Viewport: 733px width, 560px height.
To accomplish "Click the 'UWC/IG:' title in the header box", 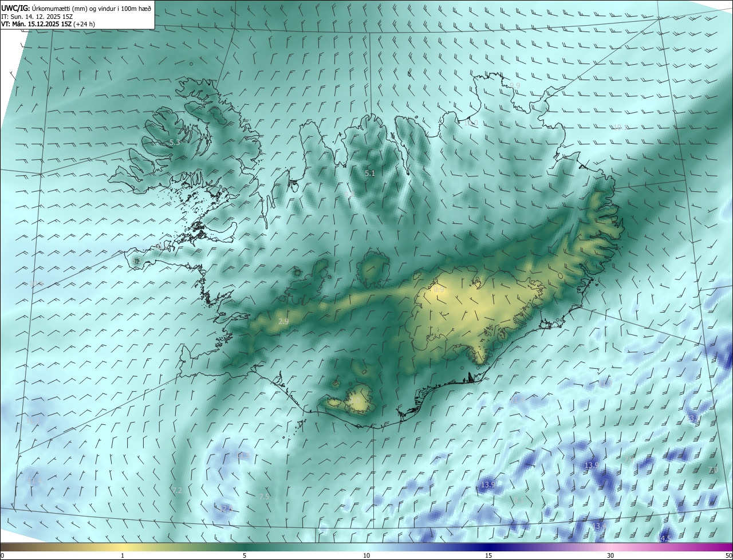I will (15, 7).
